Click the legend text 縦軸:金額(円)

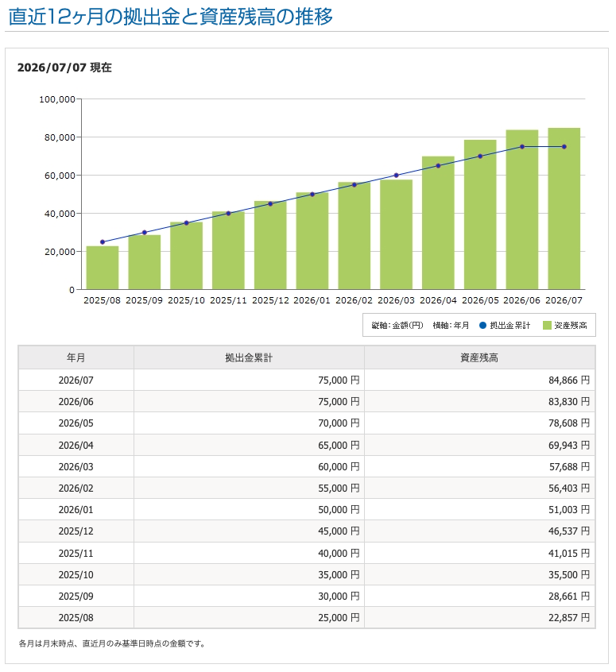[x=397, y=326]
